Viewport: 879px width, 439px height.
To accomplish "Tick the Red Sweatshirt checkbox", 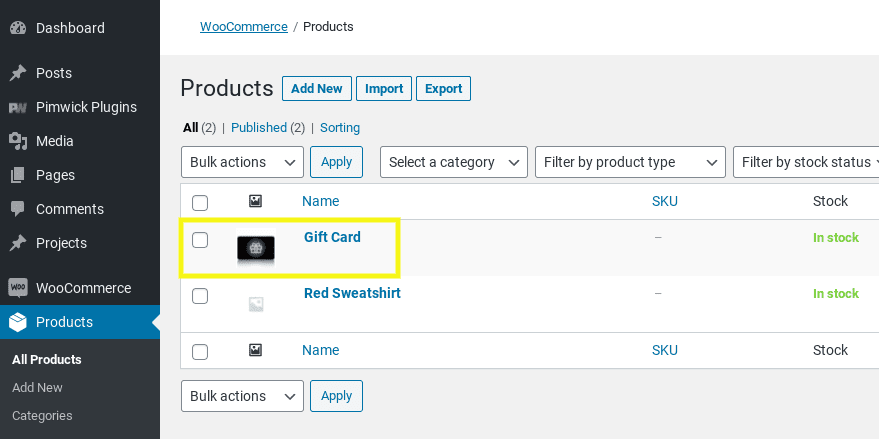I will coord(200,296).
